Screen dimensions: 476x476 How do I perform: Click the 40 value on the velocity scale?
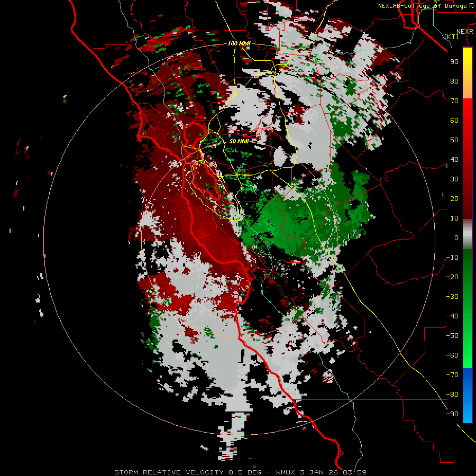454,160
